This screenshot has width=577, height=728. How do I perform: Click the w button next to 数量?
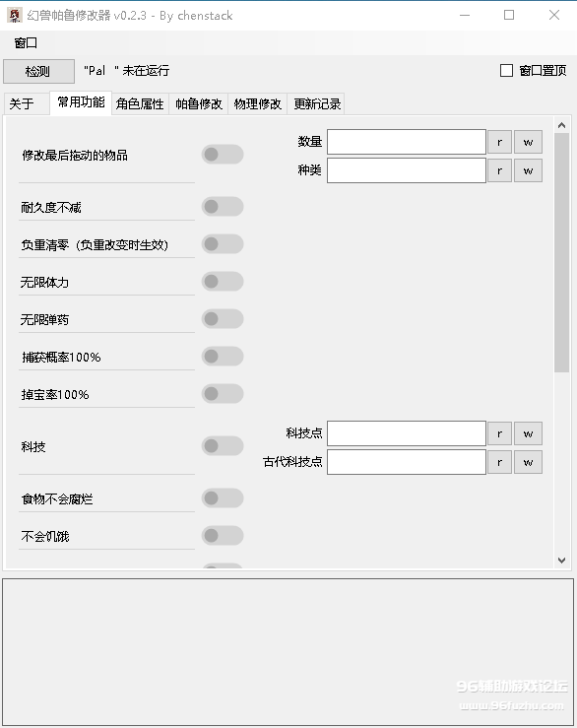528,142
